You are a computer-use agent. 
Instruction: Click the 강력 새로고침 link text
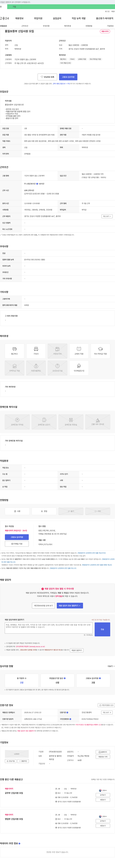coord(61,84)
